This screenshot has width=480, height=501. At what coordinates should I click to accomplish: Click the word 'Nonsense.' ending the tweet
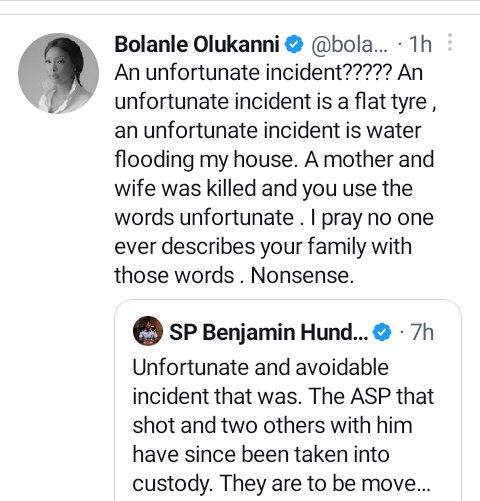pos(302,276)
